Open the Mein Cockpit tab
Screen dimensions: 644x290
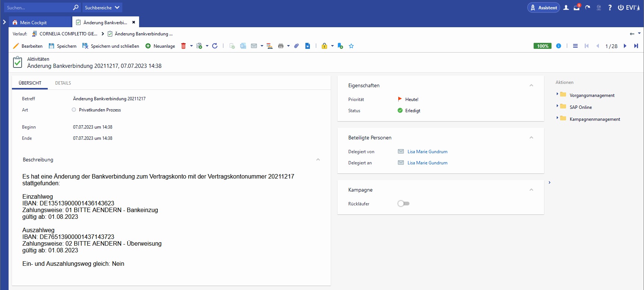[33, 22]
